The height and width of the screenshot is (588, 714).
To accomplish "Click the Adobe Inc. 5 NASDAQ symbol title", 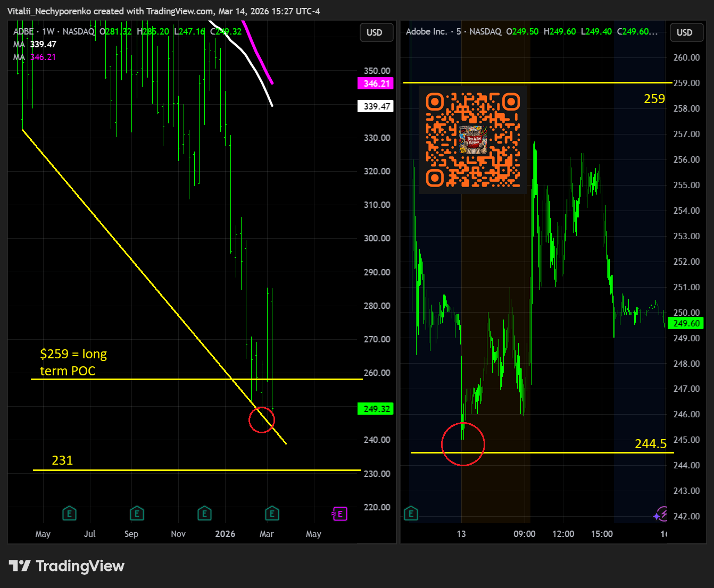I will pyautogui.click(x=453, y=31).
